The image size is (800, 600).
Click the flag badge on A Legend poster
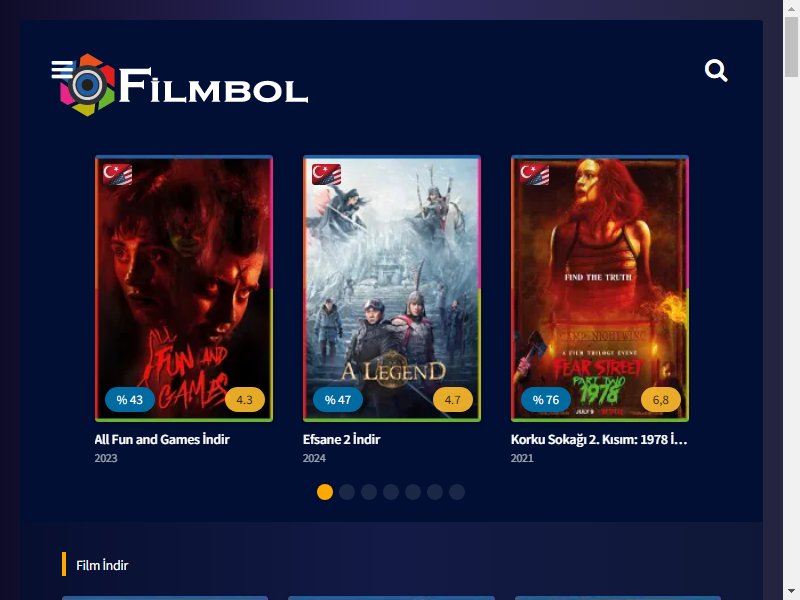click(x=326, y=174)
